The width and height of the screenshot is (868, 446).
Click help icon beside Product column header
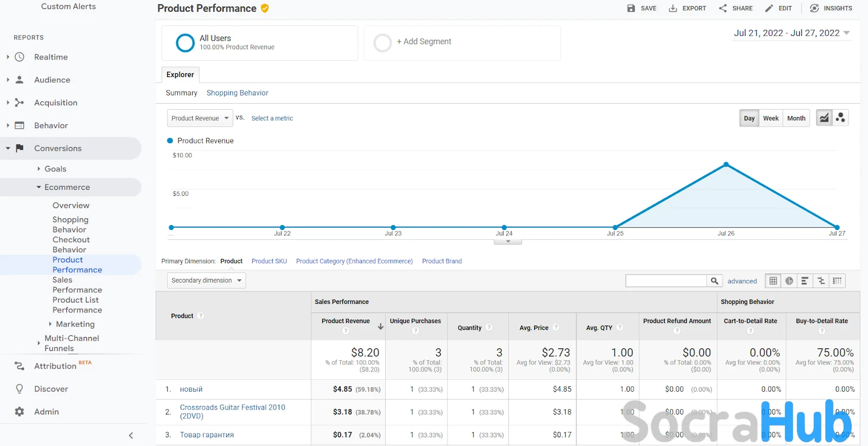point(201,316)
